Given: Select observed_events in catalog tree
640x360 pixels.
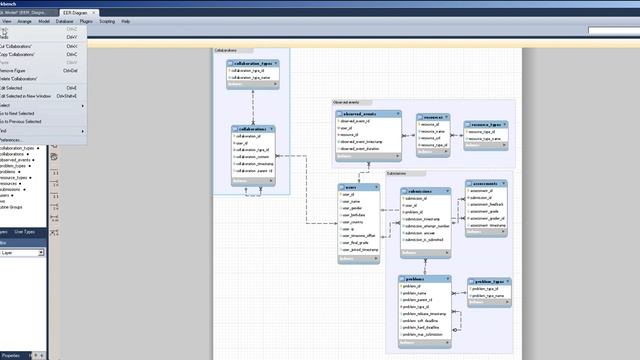Looking at the screenshot, I should pos(15,160).
